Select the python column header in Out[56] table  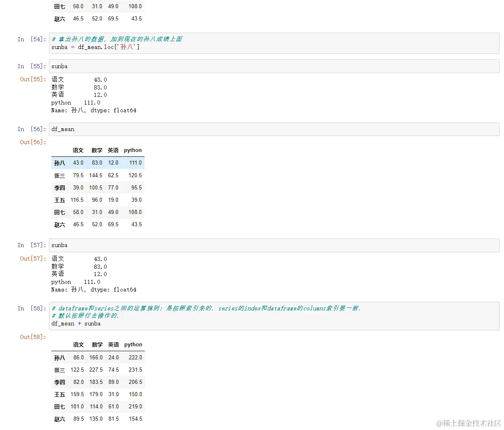click(x=133, y=150)
